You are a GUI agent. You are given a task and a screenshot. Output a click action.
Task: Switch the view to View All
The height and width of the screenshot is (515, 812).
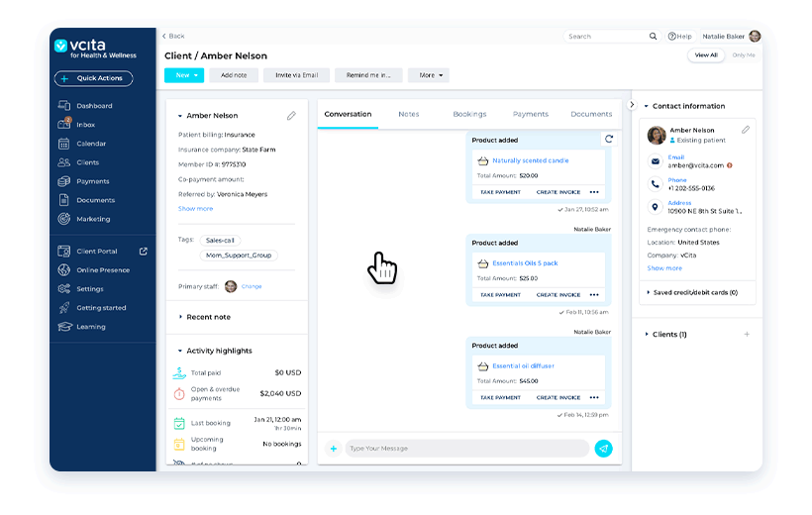click(x=706, y=55)
